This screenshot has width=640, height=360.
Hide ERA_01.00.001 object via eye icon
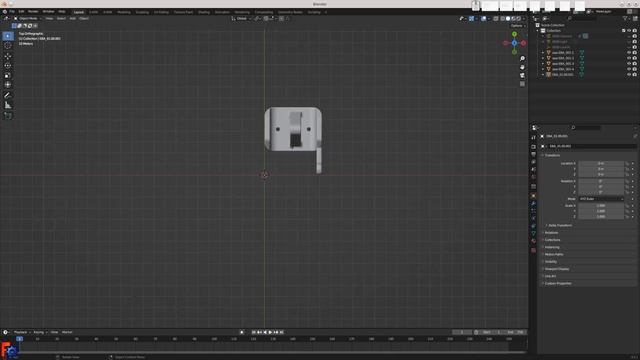point(629,75)
